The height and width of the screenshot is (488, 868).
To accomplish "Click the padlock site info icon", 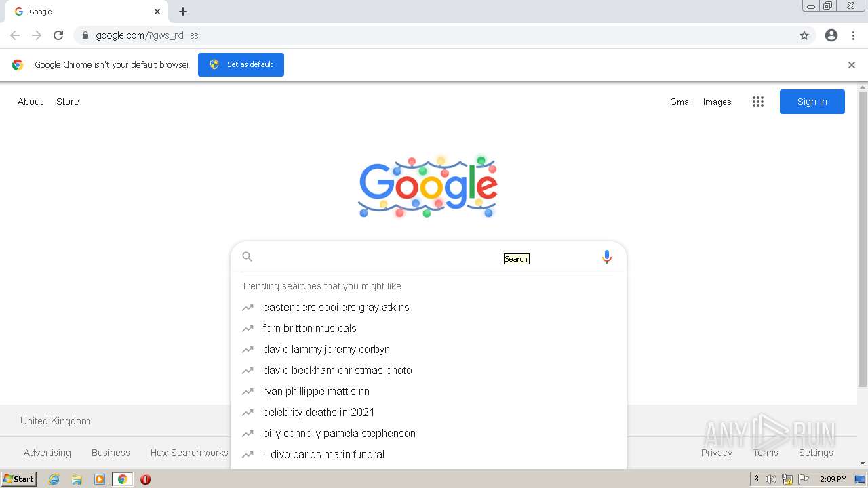I will (85, 35).
